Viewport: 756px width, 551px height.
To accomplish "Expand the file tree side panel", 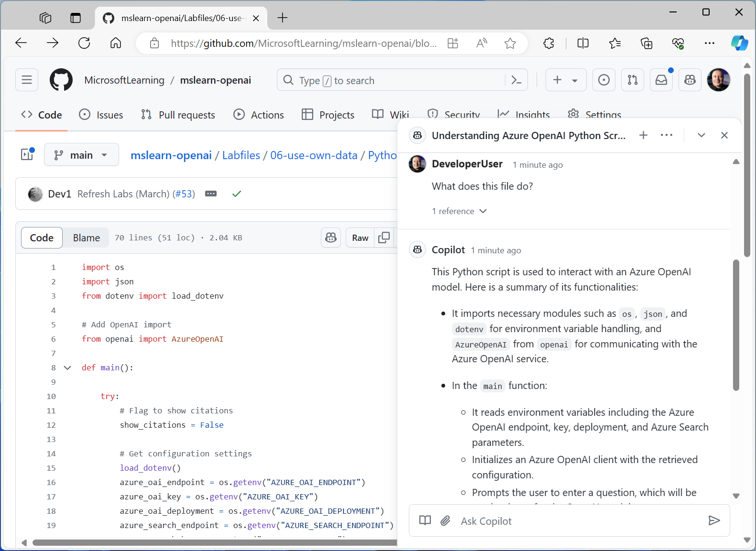I will tap(27, 154).
